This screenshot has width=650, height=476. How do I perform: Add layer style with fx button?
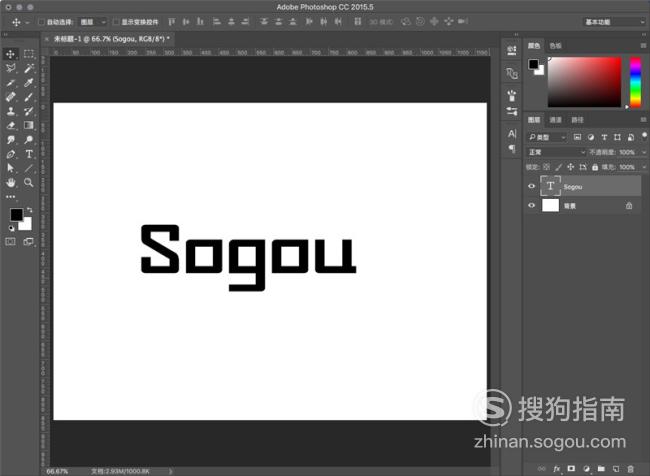click(556, 469)
